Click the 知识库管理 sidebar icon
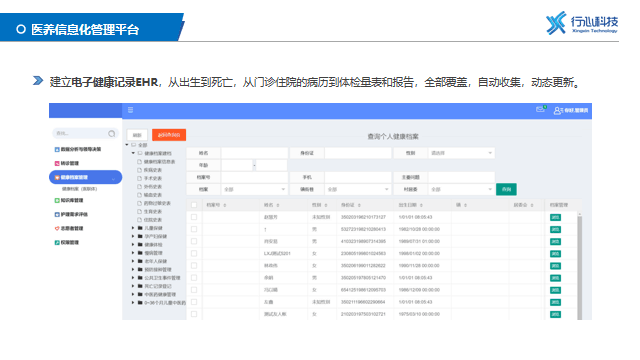This screenshot has height=360, width=640. tap(57, 200)
